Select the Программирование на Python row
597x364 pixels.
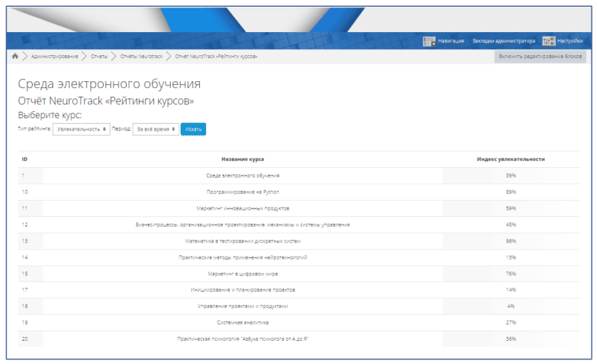tap(243, 192)
